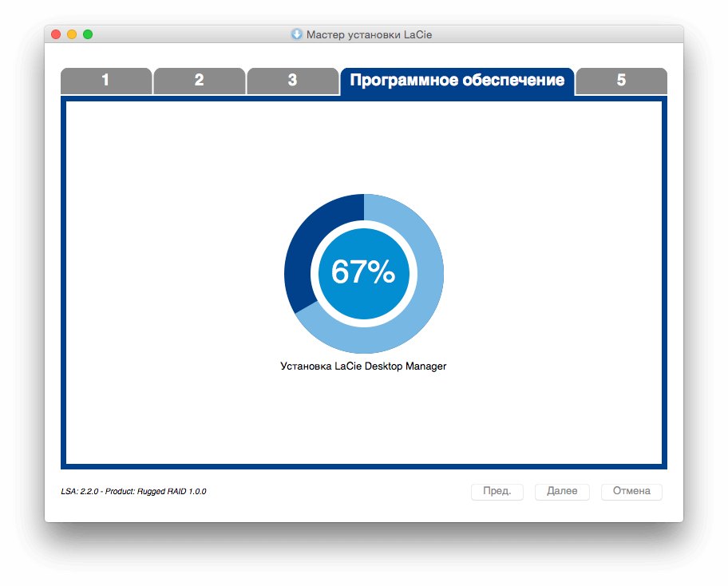The width and height of the screenshot is (728, 586).
Task: Click the Далее button
Action: point(562,491)
